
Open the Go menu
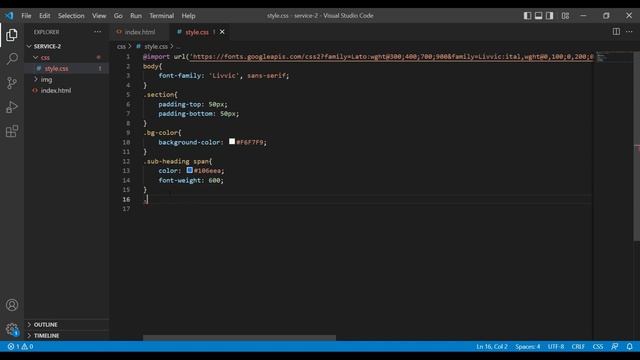118,16
